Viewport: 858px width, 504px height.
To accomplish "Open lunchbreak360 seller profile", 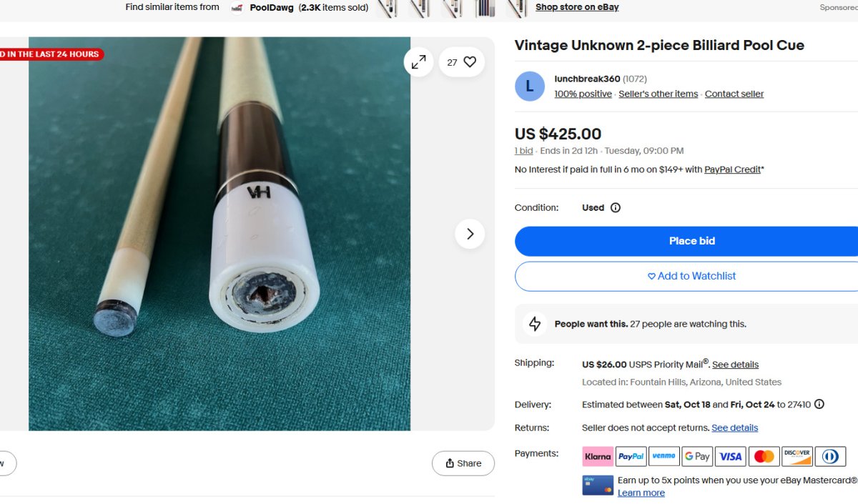I will [x=587, y=79].
